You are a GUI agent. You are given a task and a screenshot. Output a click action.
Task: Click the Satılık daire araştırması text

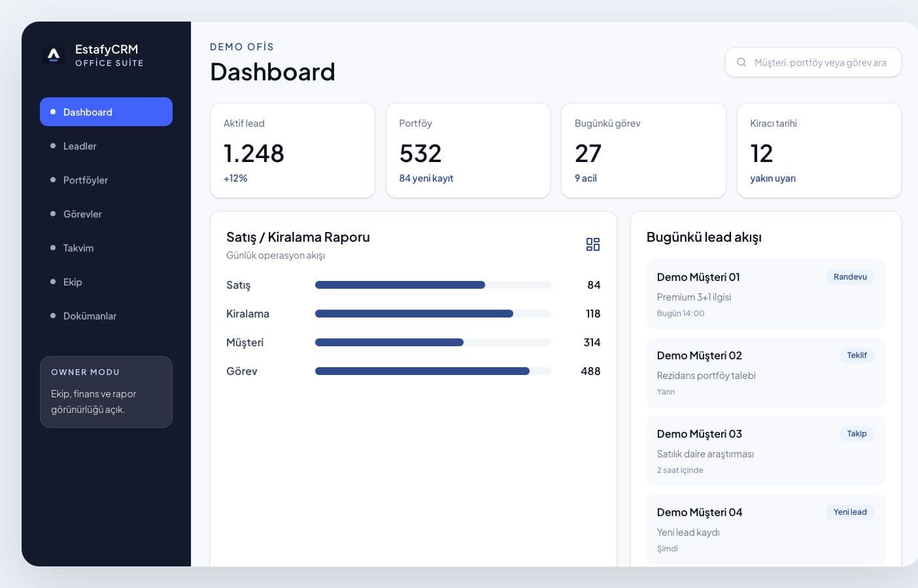coord(705,454)
